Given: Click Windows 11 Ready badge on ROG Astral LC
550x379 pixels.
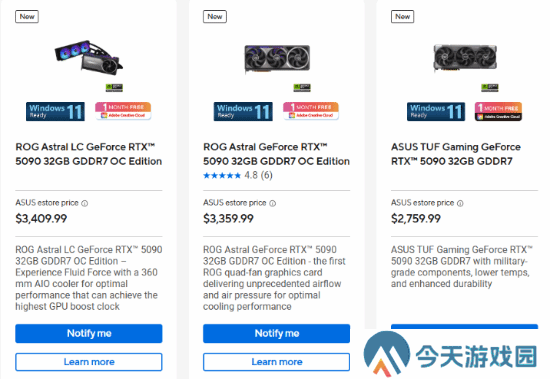Looking at the screenshot, I should (x=55, y=112).
